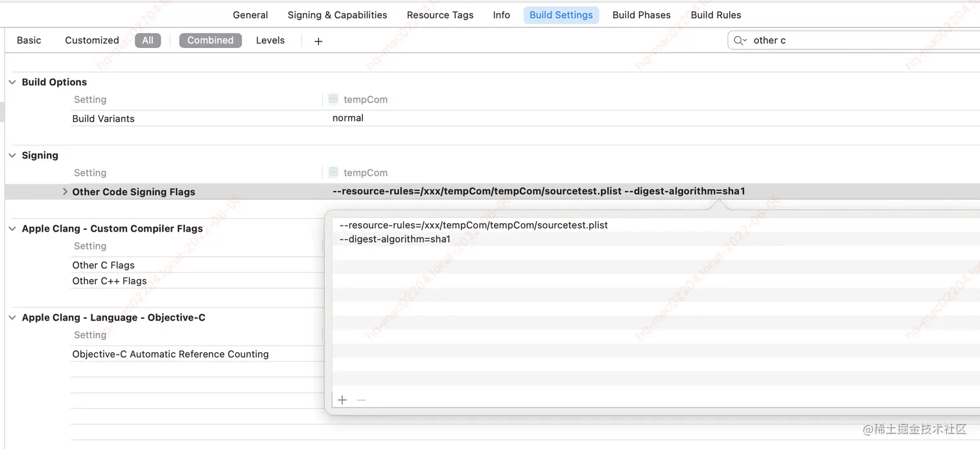
Task: Switch to the Build Phases tab
Action: (642, 15)
